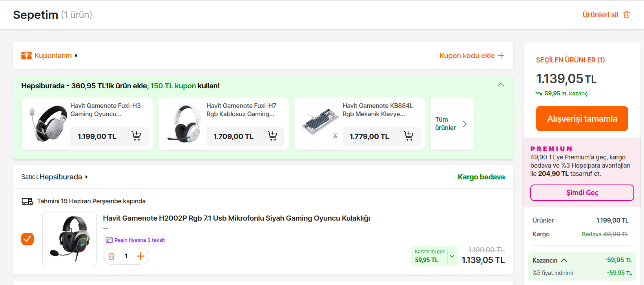The height and width of the screenshot is (285, 644).
Task: Collapse the Kazancın savings breakdown
Action: point(564,260)
